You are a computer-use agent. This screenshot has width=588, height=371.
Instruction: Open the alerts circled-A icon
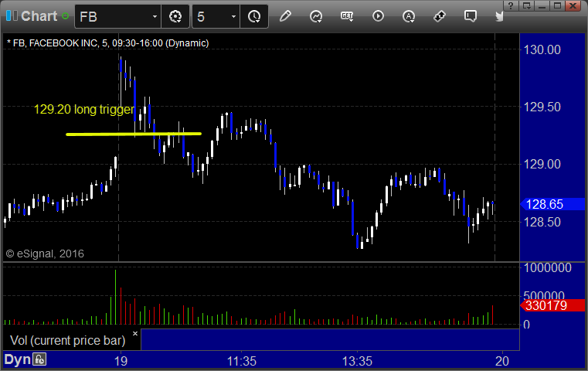click(409, 16)
